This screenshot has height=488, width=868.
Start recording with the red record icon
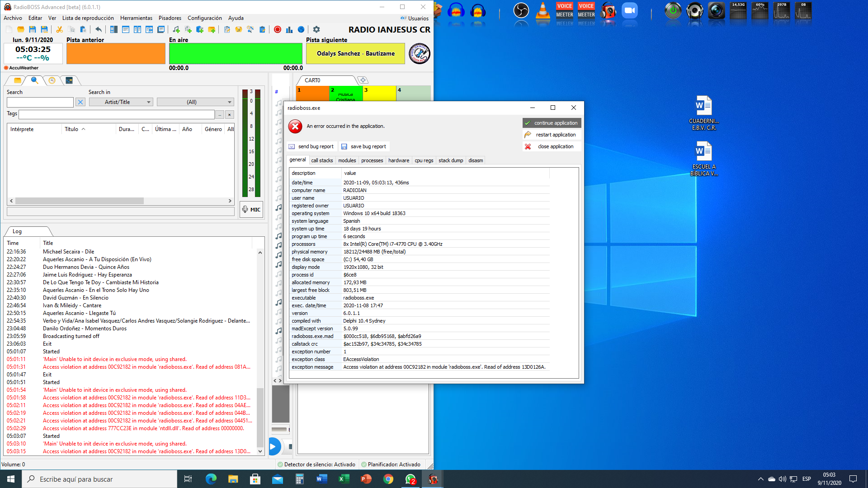277,29
